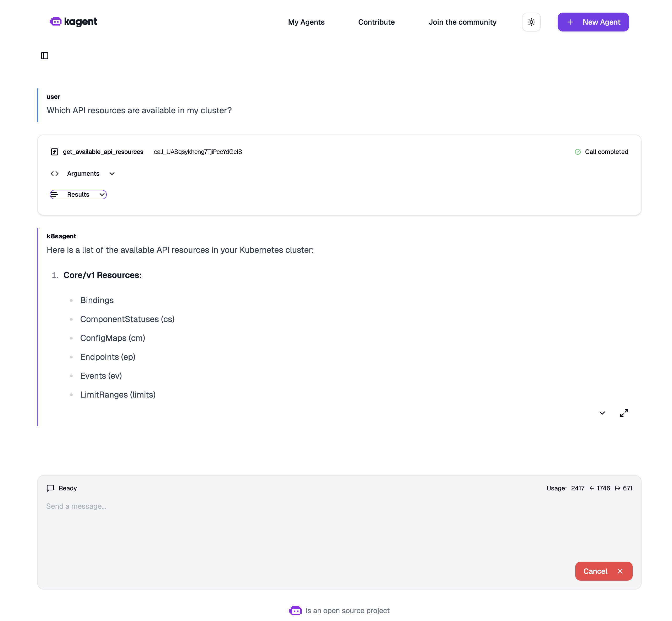672x621 pixels.
Task: Click the sidebar toggle panel icon
Action: (x=45, y=56)
